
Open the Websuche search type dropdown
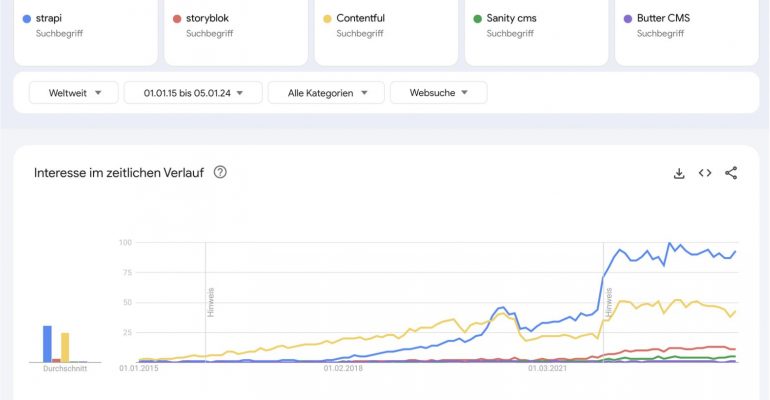(x=439, y=92)
